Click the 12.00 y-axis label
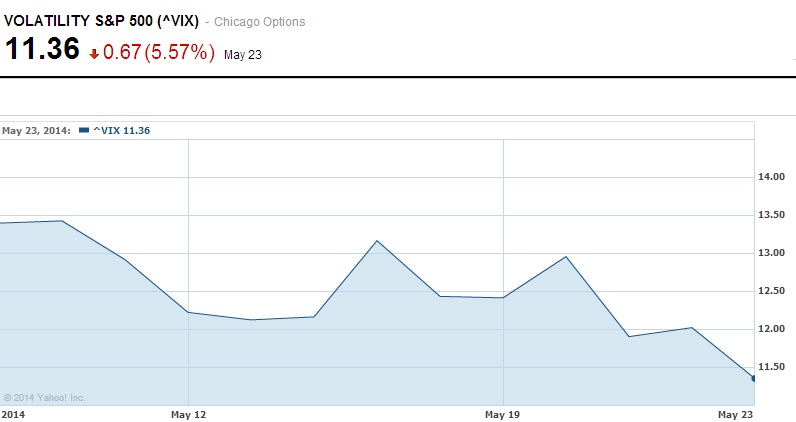Screen dimensions: 796x422 (x=774, y=329)
